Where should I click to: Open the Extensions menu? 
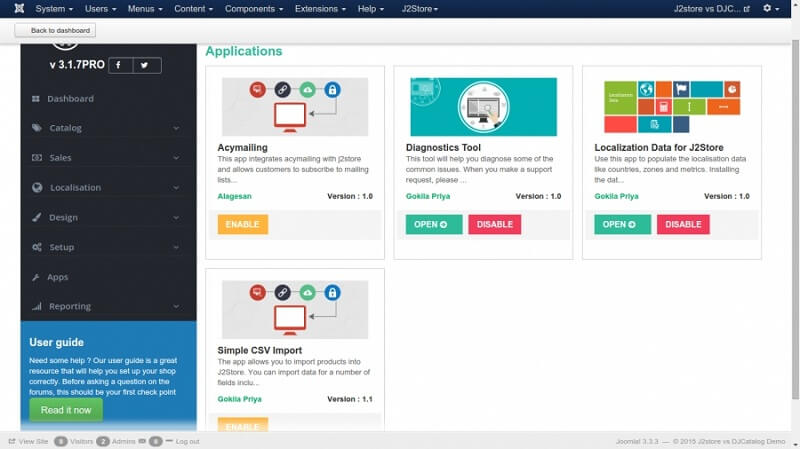(320, 9)
